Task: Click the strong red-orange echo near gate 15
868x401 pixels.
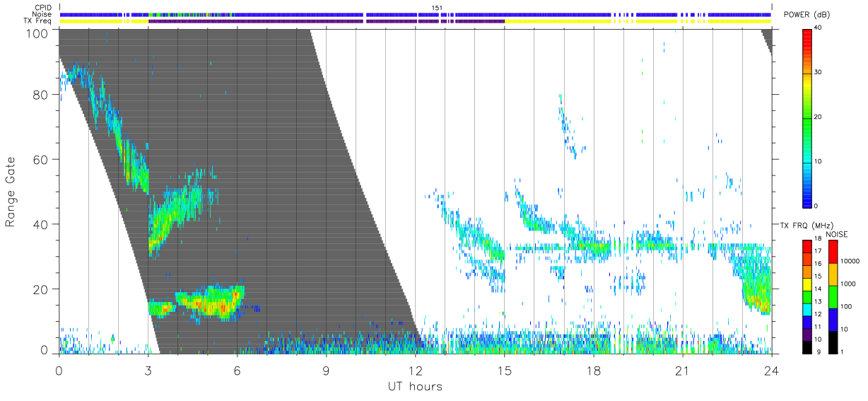Action: pos(212,306)
